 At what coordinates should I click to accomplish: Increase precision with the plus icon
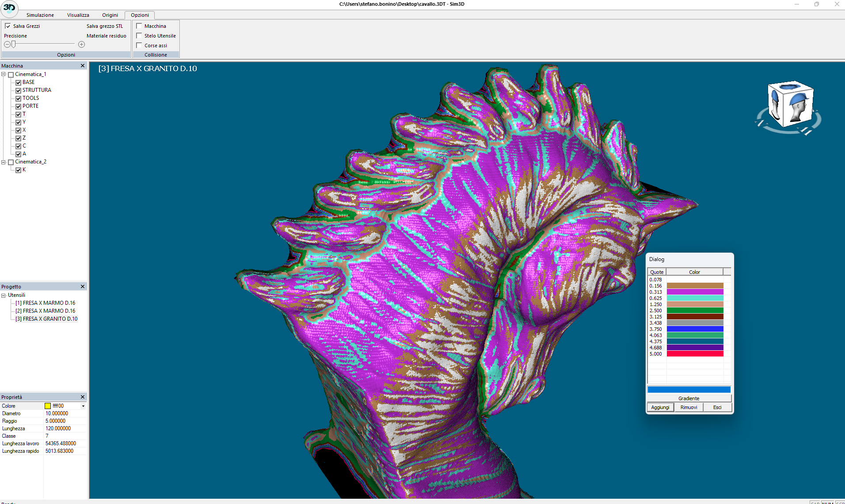coord(81,45)
